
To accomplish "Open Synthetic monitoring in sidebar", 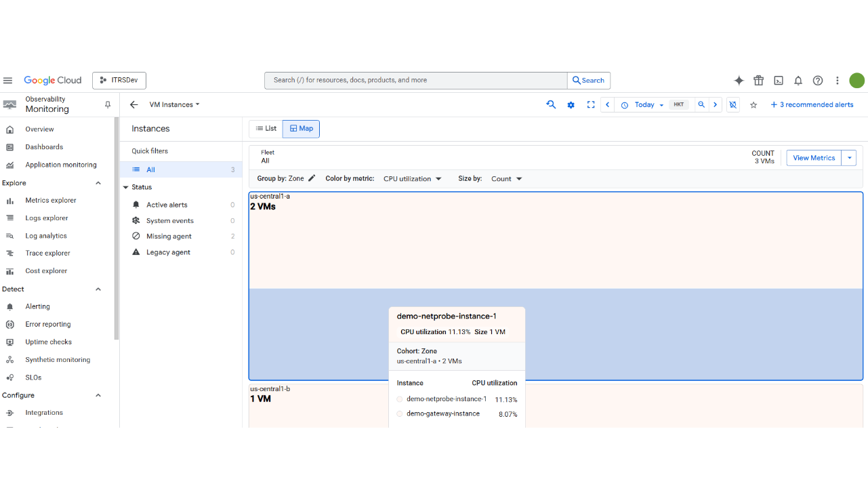I will pyautogui.click(x=58, y=360).
